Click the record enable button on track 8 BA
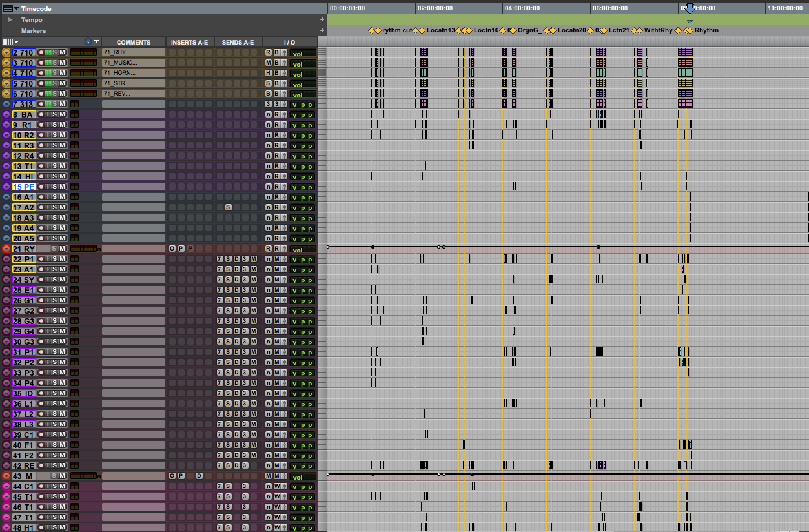This screenshot has width=809, height=532. tap(40, 114)
